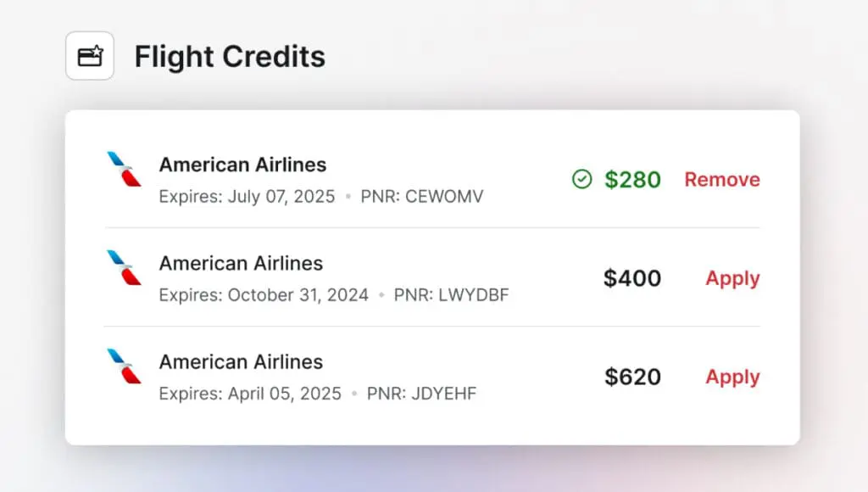Click the American Airlines logo for PNR LWYDBF
The height and width of the screenshot is (492, 868).
pyautogui.click(x=124, y=267)
